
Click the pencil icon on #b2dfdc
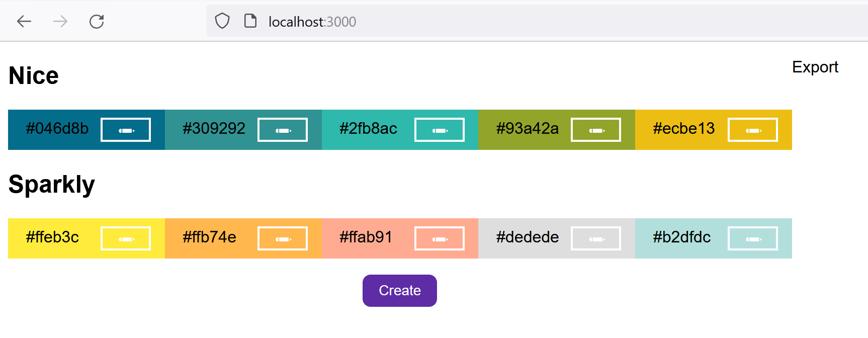click(753, 239)
